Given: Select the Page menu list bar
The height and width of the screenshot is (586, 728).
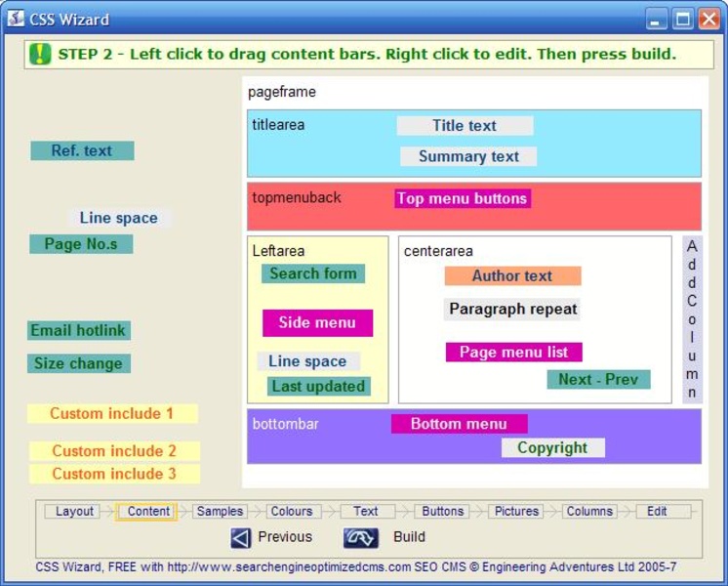Looking at the screenshot, I should [x=514, y=353].
